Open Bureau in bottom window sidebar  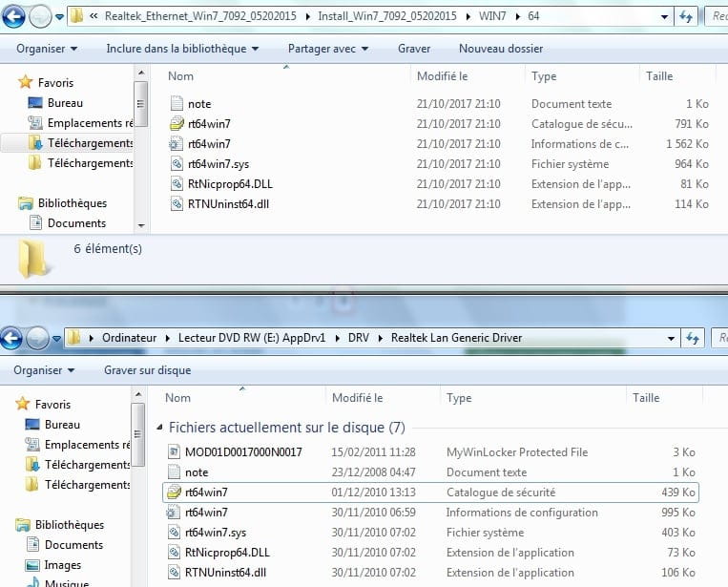pos(52,425)
